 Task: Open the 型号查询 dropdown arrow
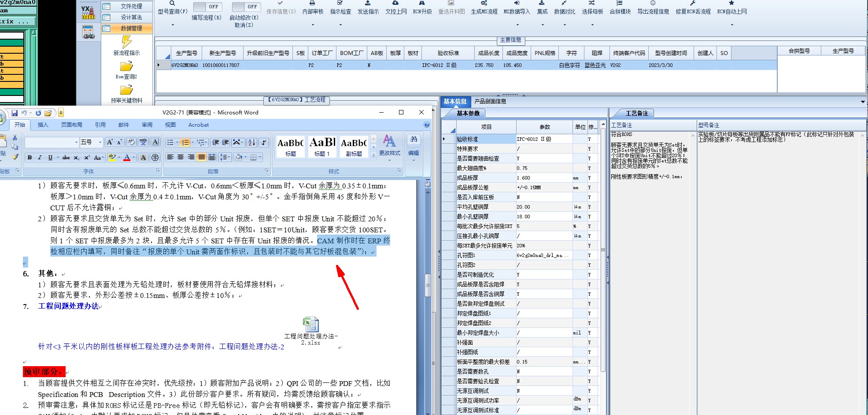pos(173,25)
